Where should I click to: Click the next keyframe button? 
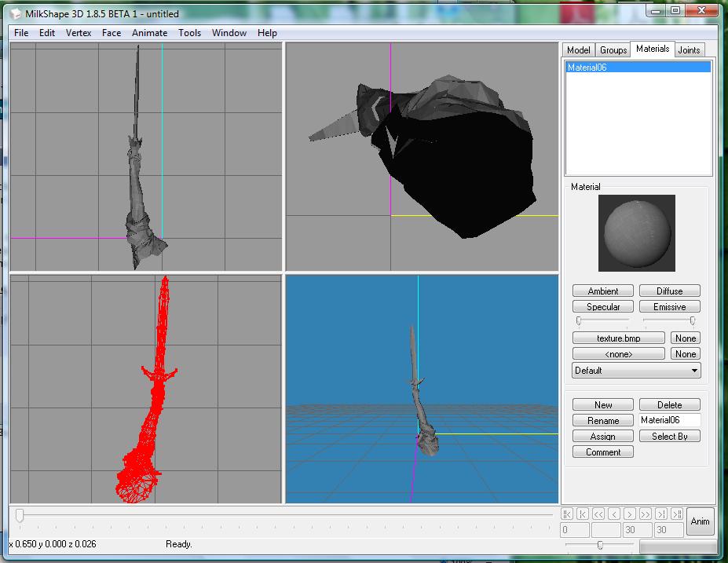coord(661,514)
